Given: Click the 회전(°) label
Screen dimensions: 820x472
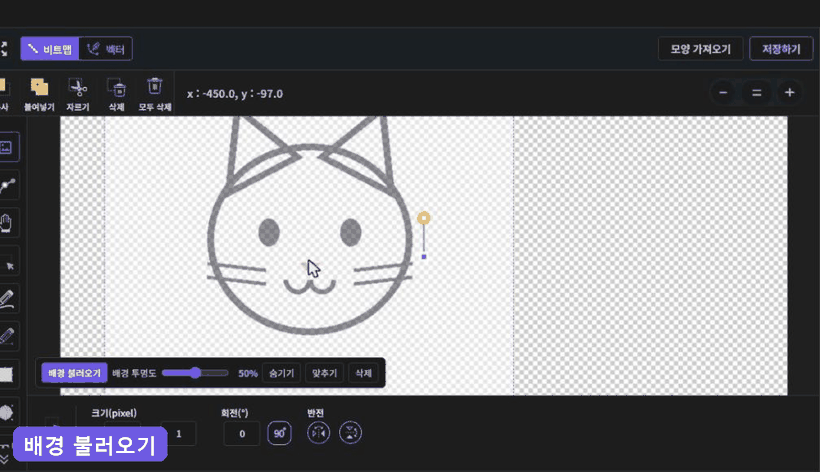Looking at the screenshot, I should coord(235,413).
